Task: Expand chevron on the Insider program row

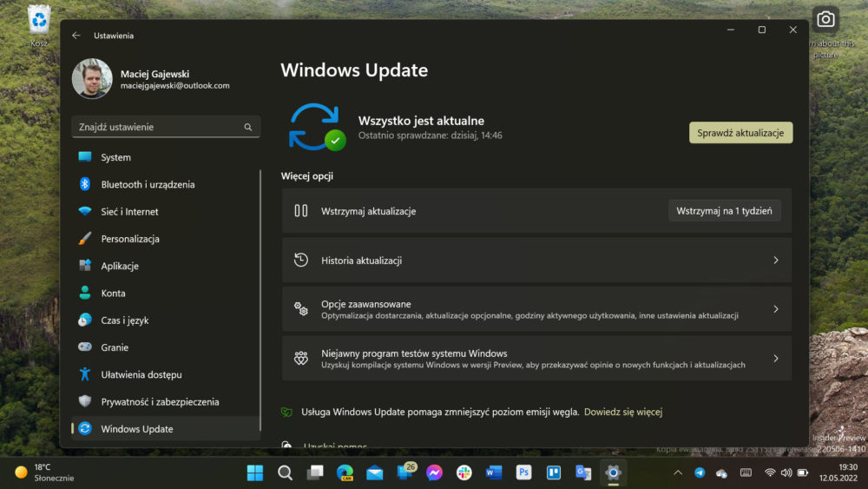Action: tap(775, 359)
